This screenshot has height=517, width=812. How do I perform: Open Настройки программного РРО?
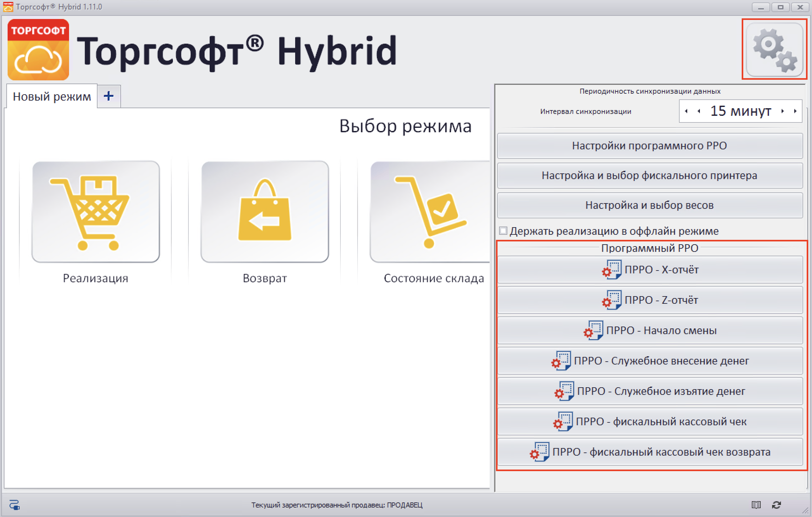[650, 146]
